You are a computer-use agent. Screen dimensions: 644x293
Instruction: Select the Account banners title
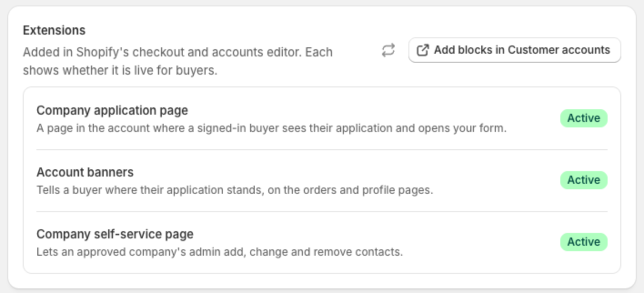[85, 172]
